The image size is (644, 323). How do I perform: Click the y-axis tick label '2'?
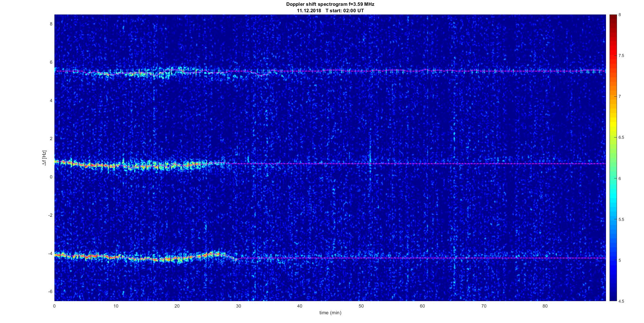[x=51, y=138]
